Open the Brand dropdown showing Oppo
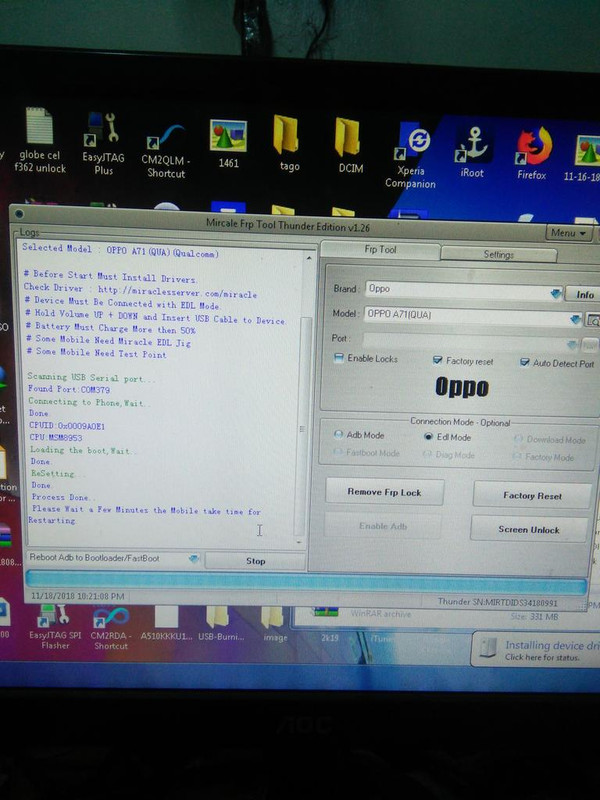Image resolution: width=600 pixels, height=800 pixels. click(464, 290)
